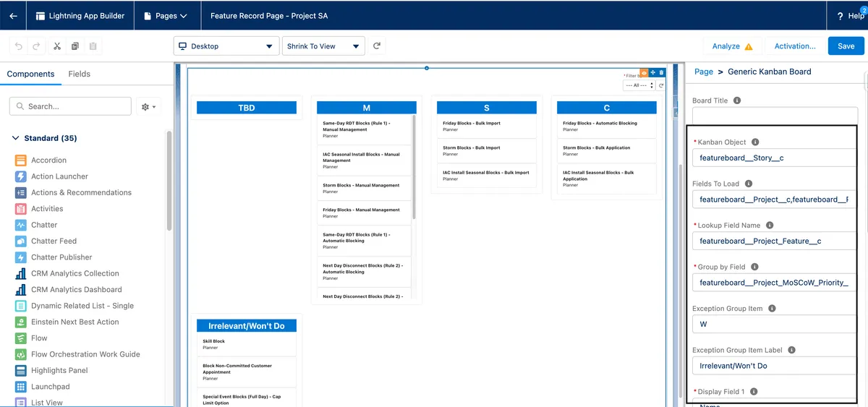
Task: Click the M column header
Action: pyautogui.click(x=367, y=108)
